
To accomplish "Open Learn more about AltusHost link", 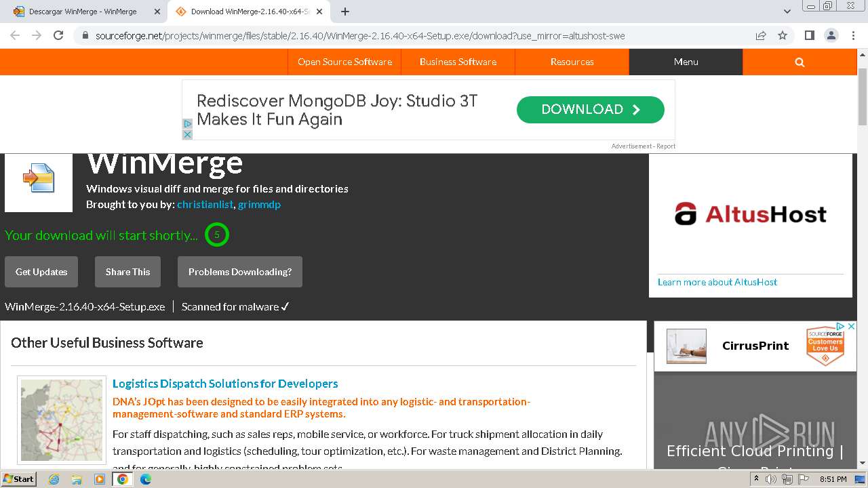I will point(717,282).
